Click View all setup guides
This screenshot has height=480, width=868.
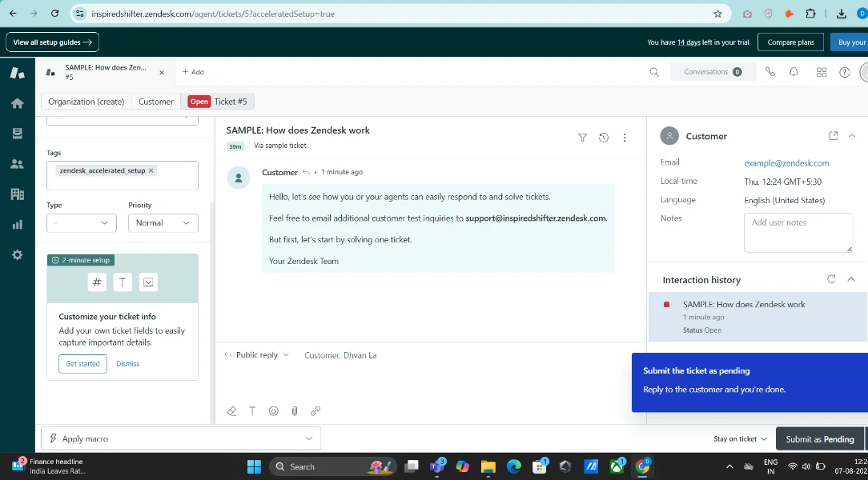53,42
